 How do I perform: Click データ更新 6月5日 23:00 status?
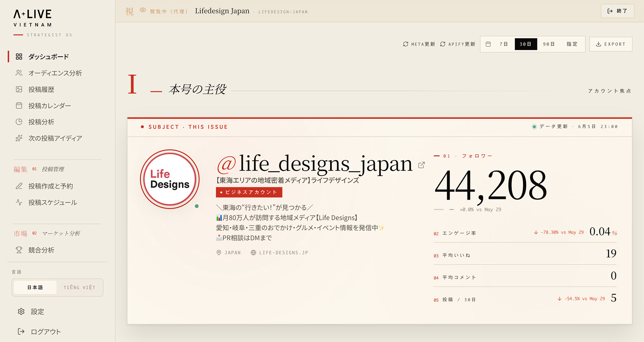(575, 127)
